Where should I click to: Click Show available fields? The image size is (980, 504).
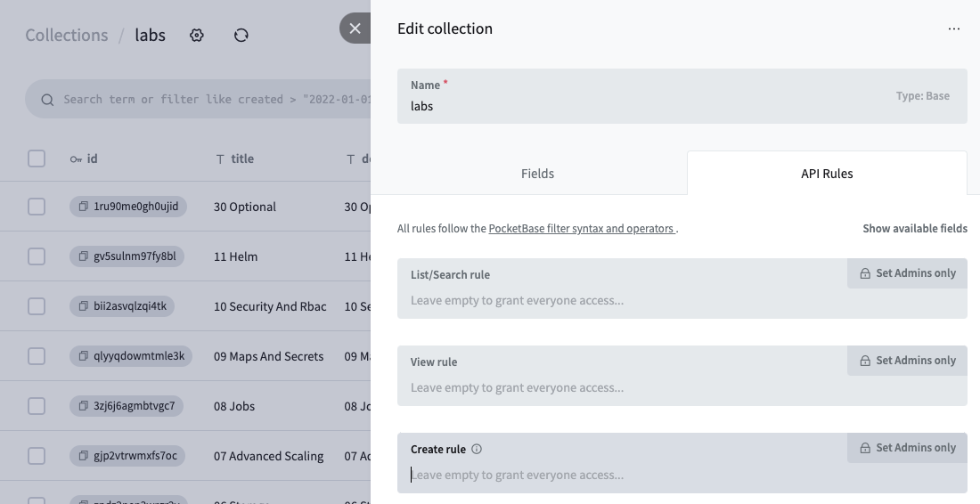pos(915,229)
